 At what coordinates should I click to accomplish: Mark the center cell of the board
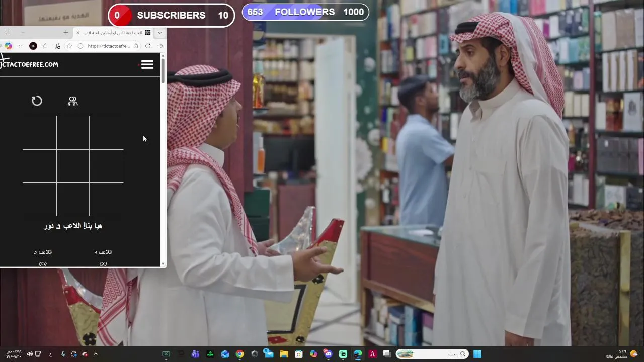coord(73,166)
